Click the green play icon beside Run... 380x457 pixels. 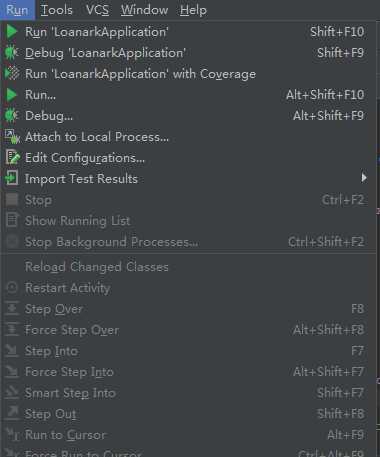pos(12,95)
